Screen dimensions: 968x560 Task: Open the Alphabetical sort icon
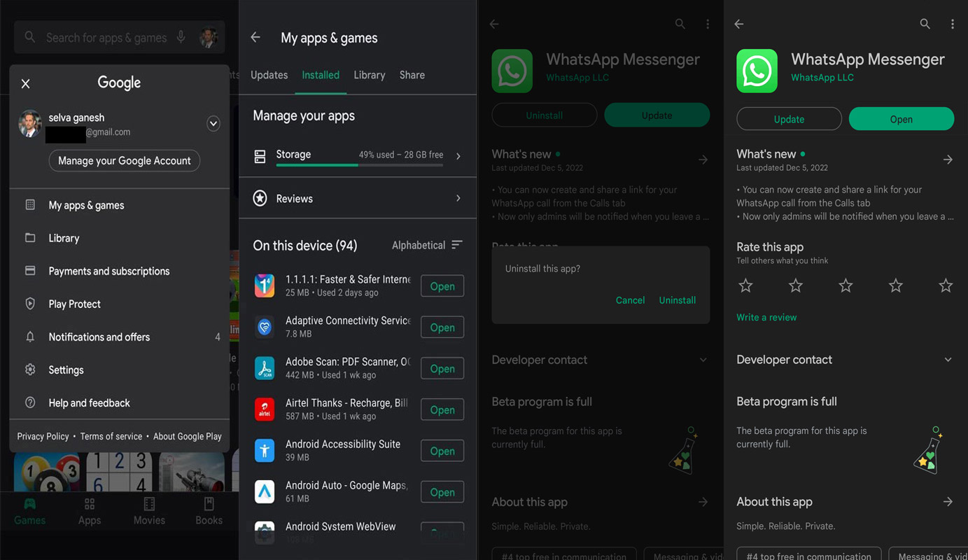pos(457,245)
